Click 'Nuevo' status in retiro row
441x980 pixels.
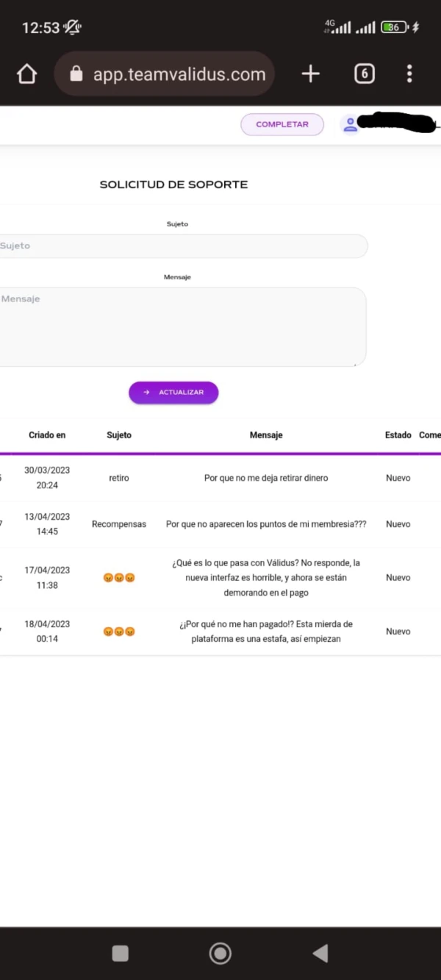(x=398, y=478)
